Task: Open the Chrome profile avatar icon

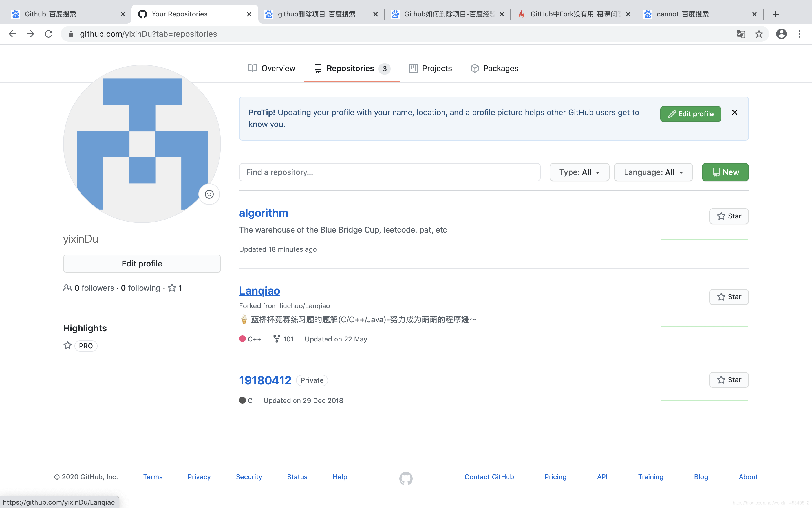Action: click(x=782, y=34)
